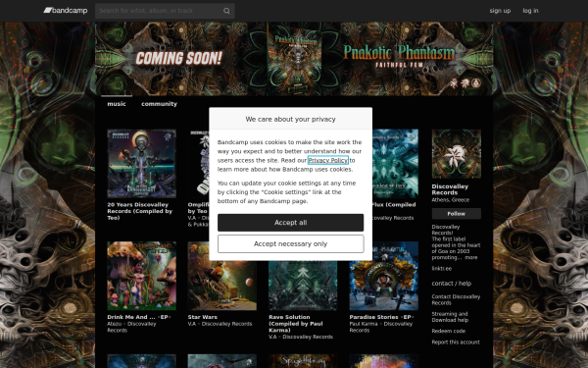The height and width of the screenshot is (368, 588).
Task: Follow Discovalley Records
Action: pos(457,214)
